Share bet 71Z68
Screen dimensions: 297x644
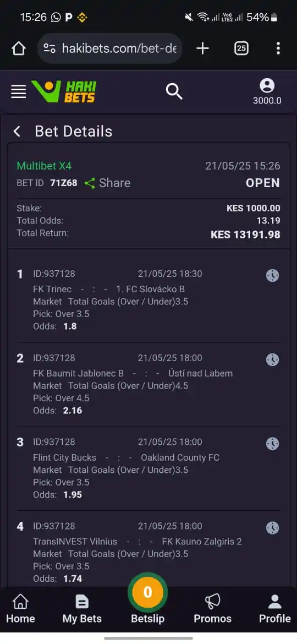click(107, 183)
